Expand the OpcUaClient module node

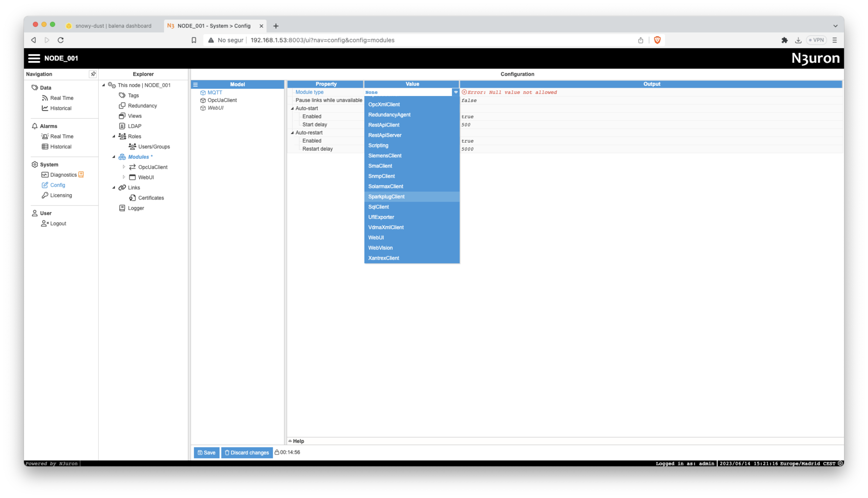[x=124, y=167]
